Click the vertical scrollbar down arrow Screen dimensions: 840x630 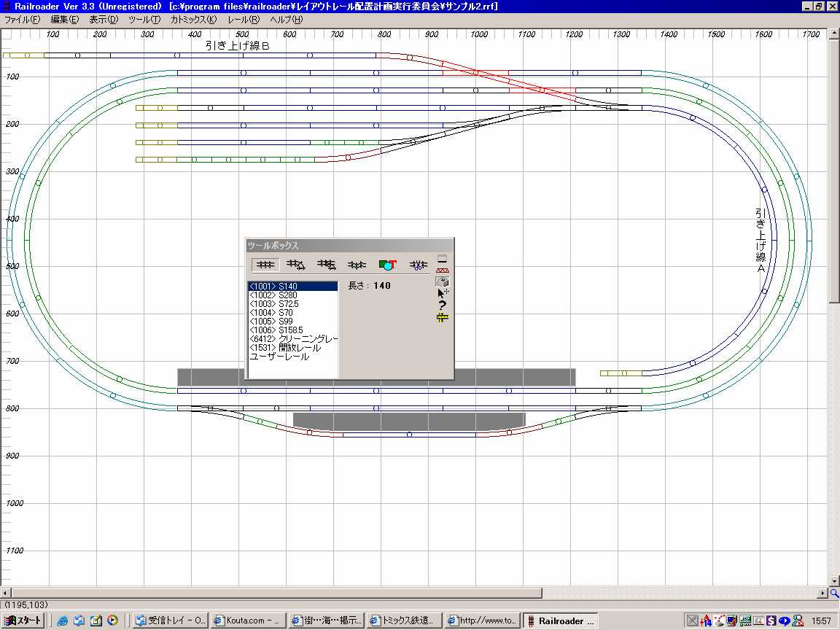(x=834, y=582)
